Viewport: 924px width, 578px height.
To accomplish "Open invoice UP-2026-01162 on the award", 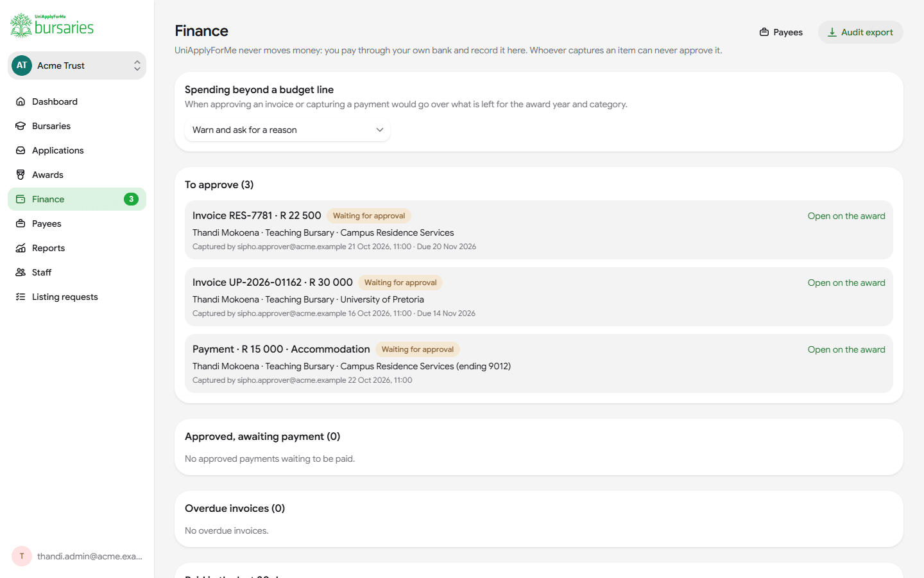I will 846,283.
